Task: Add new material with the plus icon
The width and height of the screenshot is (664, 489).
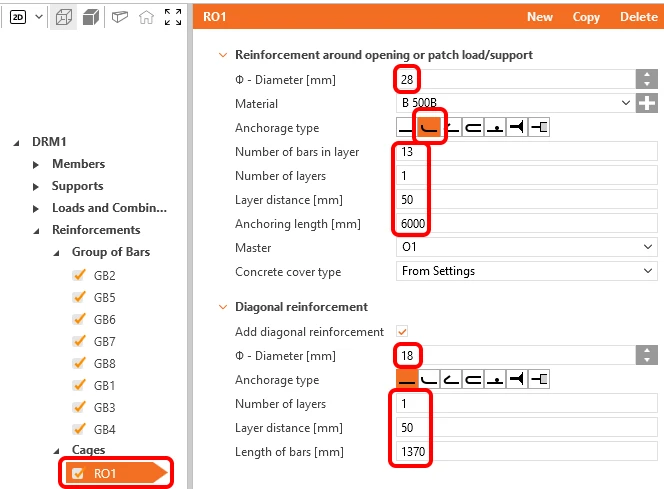Action: coord(647,103)
